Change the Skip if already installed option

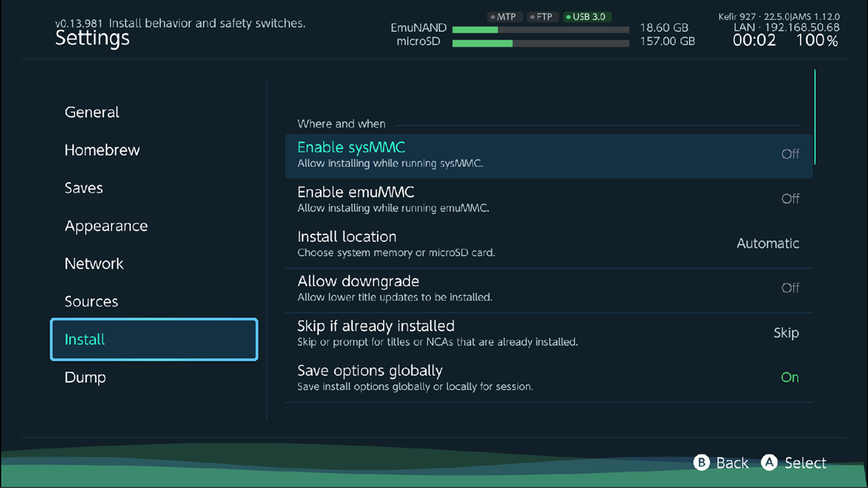pos(549,334)
